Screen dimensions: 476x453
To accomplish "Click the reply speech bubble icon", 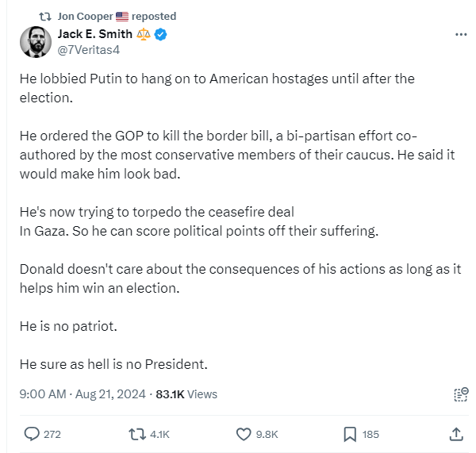I will point(32,434).
